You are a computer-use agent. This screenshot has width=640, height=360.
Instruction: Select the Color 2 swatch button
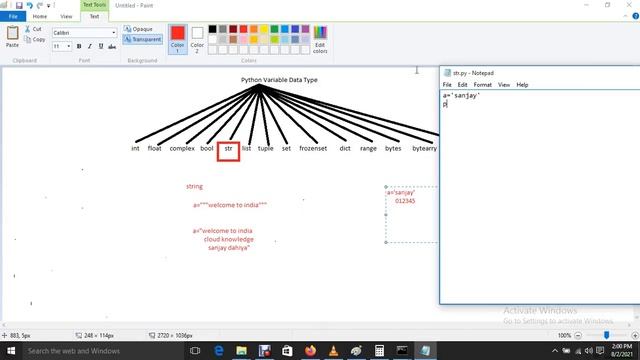(x=197, y=40)
